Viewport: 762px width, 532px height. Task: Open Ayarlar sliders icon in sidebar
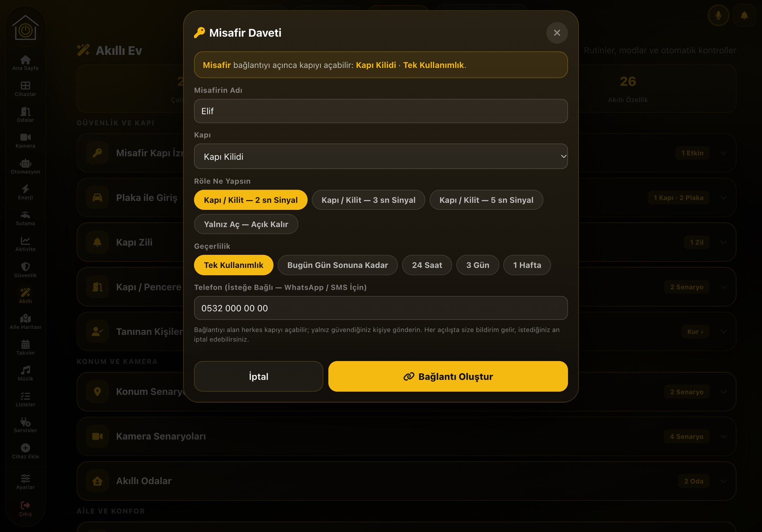coord(25,478)
